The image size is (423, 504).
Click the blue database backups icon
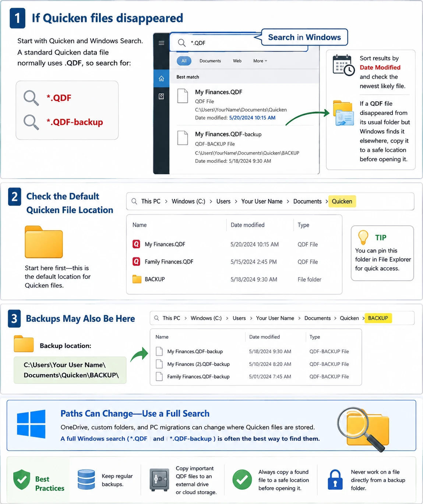point(87,479)
